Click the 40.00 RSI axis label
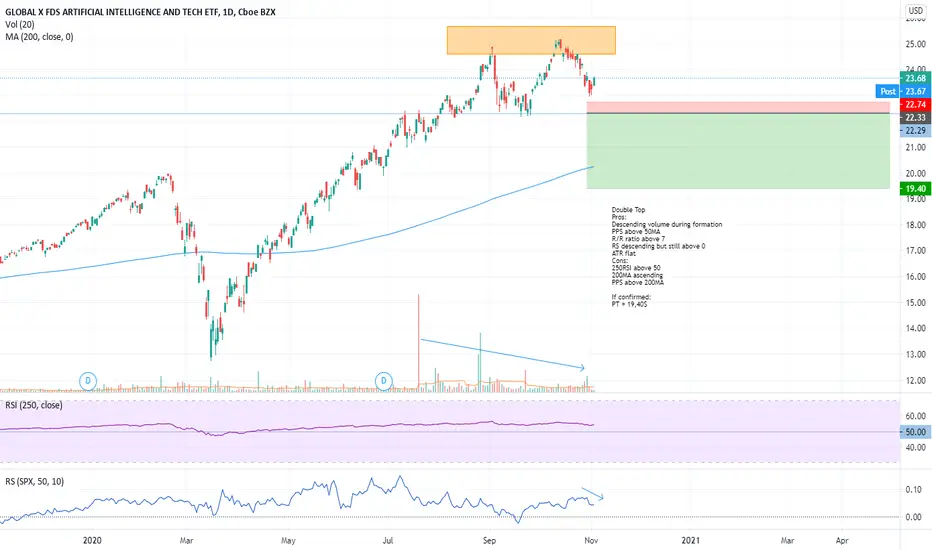The width and height of the screenshot is (932, 550). 915,448
